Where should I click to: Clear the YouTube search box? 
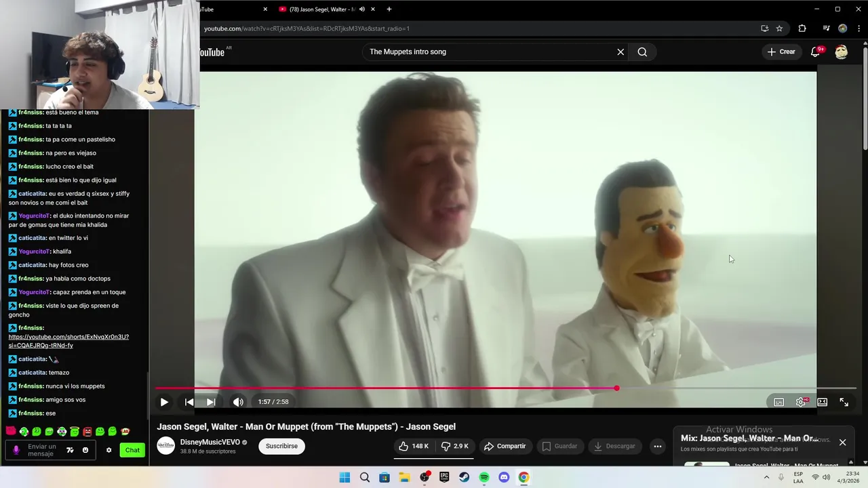click(620, 52)
